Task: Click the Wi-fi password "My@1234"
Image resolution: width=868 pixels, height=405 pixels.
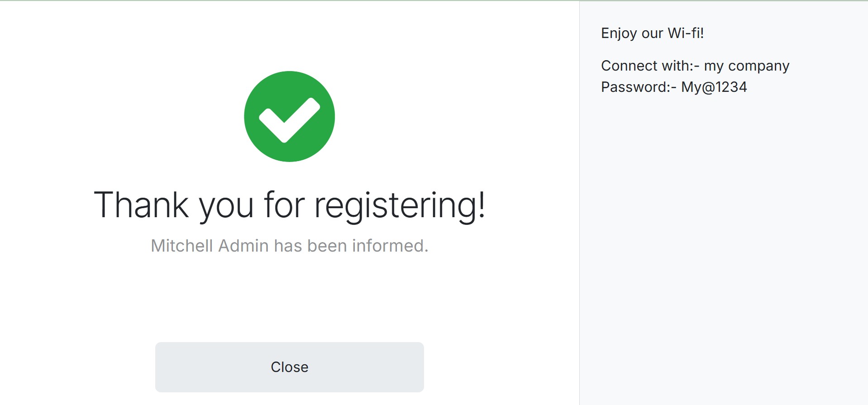Action: [714, 87]
